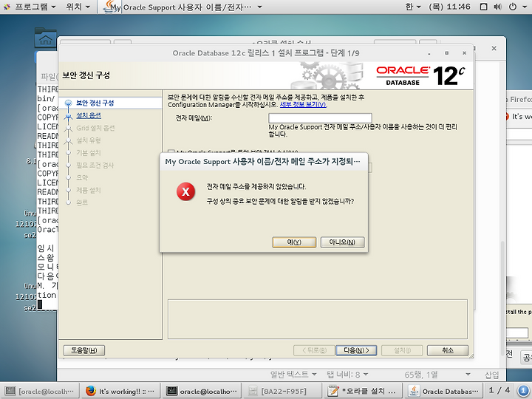The width and height of the screenshot is (532, 399).
Task: Open the 위치 menu in top panel
Action: [78, 7]
